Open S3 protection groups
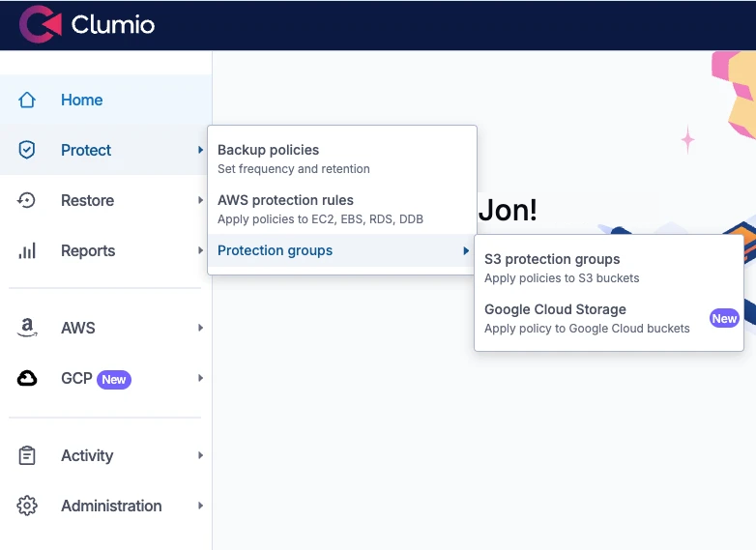 pyautogui.click(x=609, y=269)
